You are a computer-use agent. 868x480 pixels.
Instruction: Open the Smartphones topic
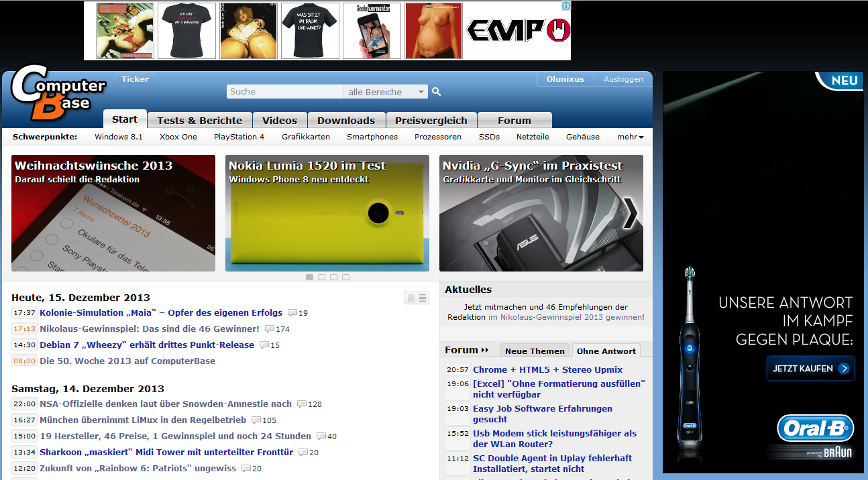coord(372,137)
